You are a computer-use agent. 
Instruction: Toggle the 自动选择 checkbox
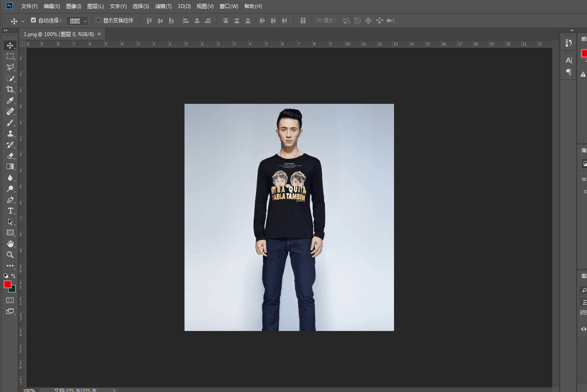tap(34, 20)
